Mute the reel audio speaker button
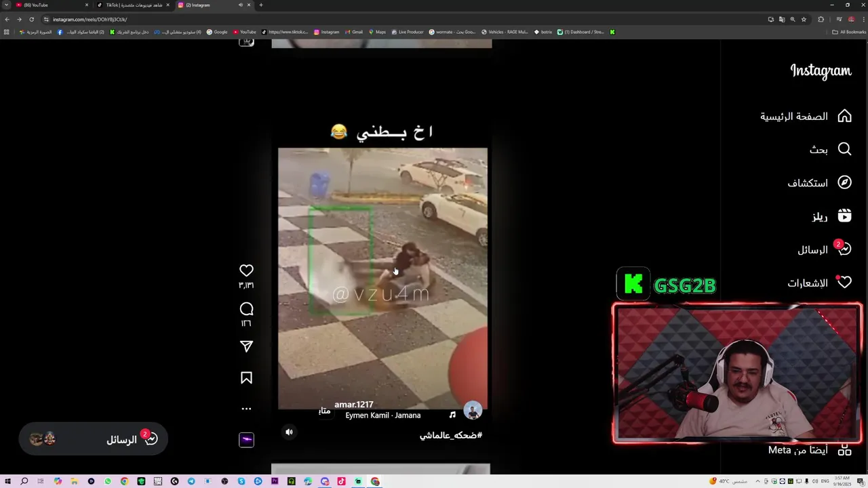Viewport: 868px width, 488px height. click(289, 432)
